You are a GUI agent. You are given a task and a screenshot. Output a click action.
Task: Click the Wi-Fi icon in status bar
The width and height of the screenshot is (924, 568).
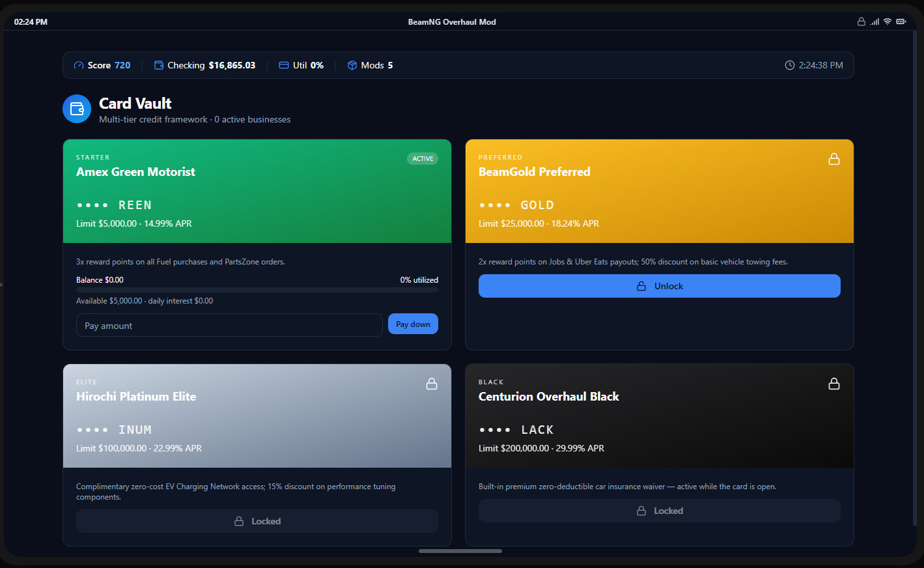pos(888,21)
